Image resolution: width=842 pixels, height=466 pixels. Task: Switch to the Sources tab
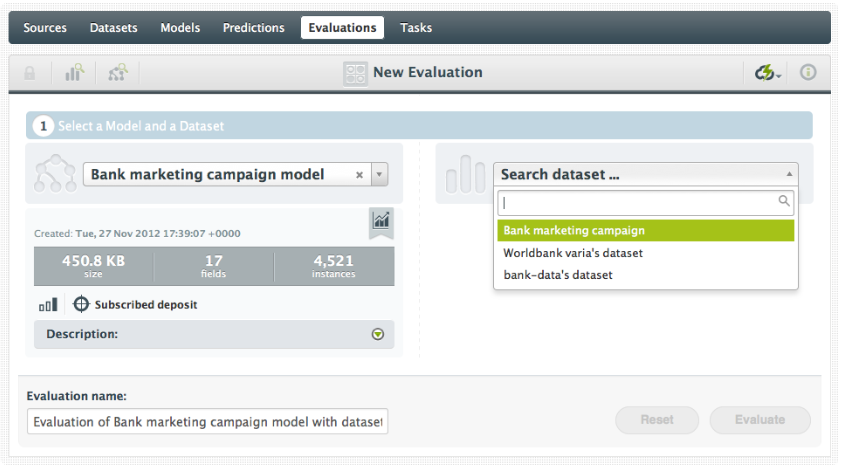tap(45, 28)
